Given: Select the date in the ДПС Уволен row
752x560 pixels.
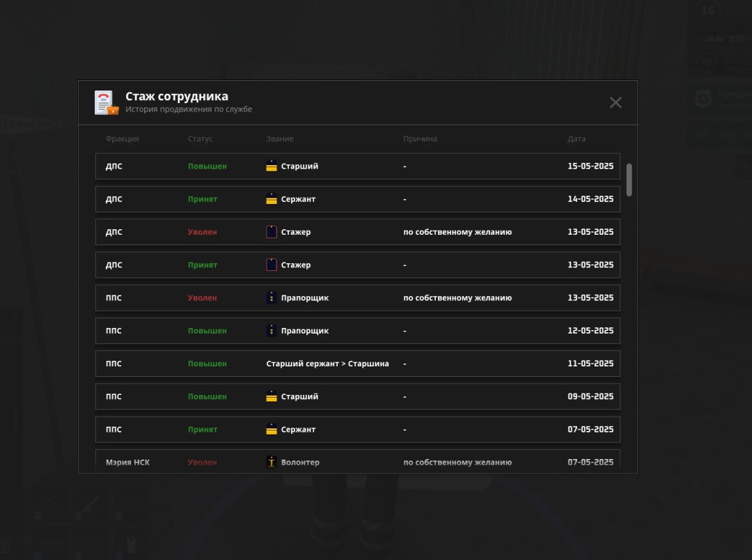Looking at the screenshot, I should [x=590, y=232].
